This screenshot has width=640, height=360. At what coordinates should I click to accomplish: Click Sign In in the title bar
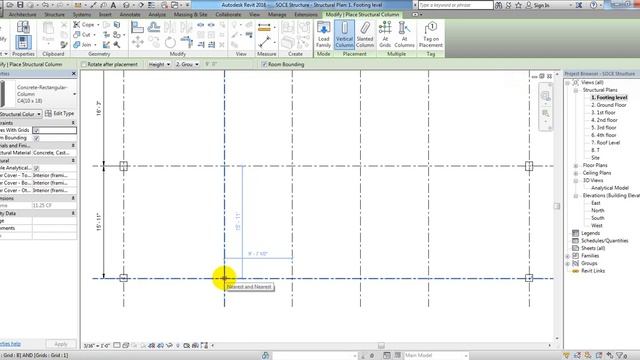[x=538, y=5]
